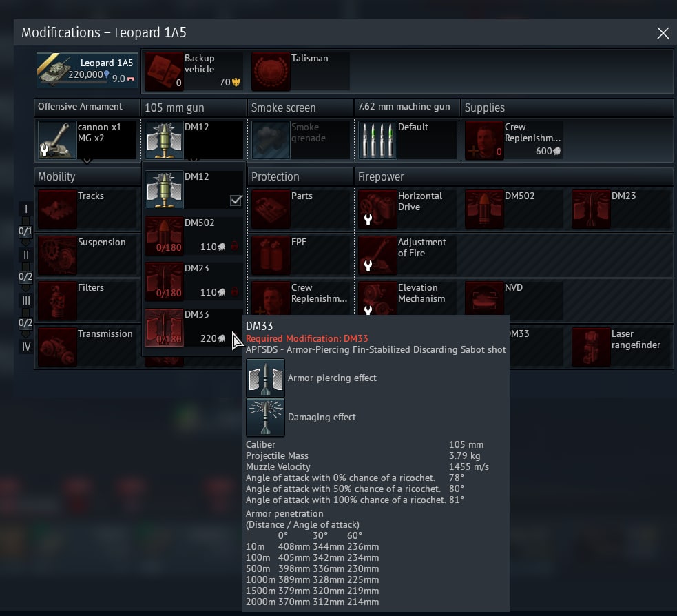The height and width of the screenshot is (616, 677).
Task: Select the Laser rangefinder modification
Action: click(621, 347)
